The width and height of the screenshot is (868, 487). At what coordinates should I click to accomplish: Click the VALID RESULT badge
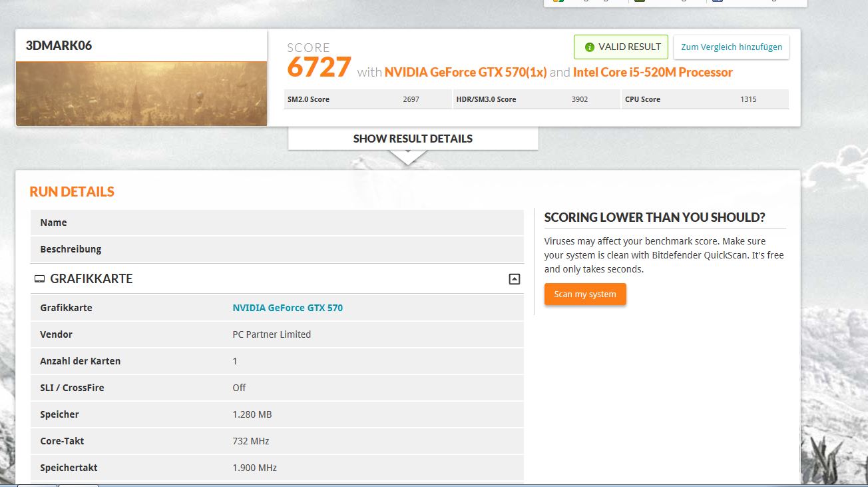621,47
